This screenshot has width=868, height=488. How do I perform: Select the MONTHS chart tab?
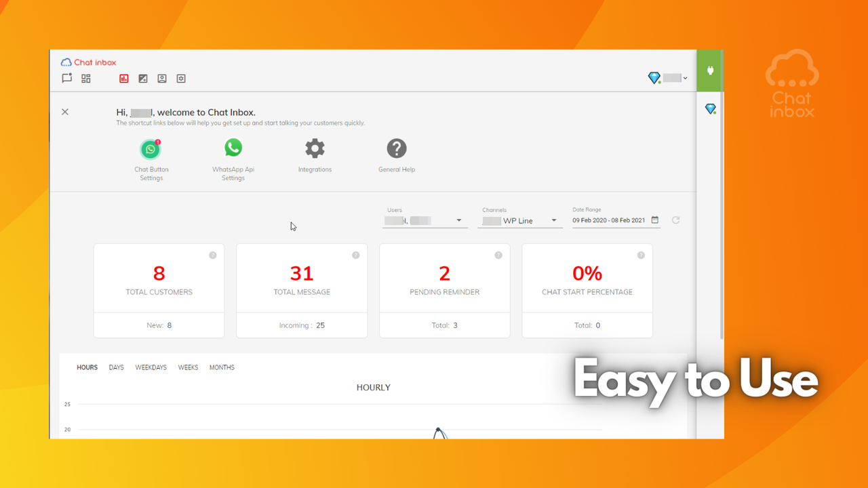click(x=222, y=367)
